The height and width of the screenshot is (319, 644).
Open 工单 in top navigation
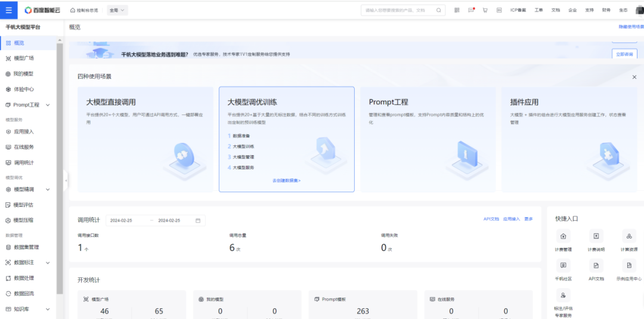[538, 10]
